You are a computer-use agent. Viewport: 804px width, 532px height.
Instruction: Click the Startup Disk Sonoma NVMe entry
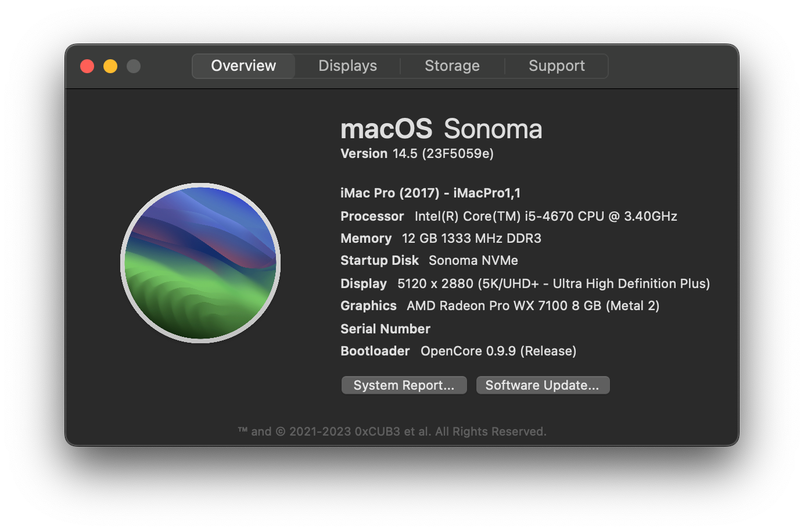coord(429,260)
